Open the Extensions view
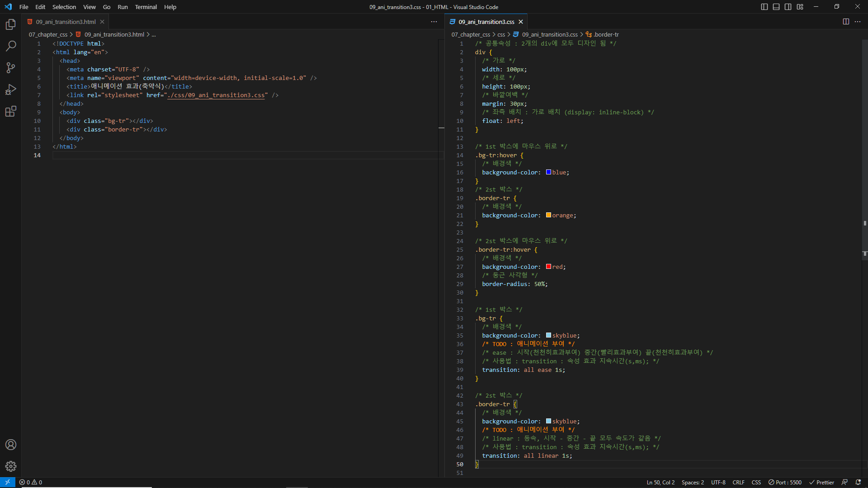This screenshot has height=488, width=868. pyautogui.click(x=11, y=111)
